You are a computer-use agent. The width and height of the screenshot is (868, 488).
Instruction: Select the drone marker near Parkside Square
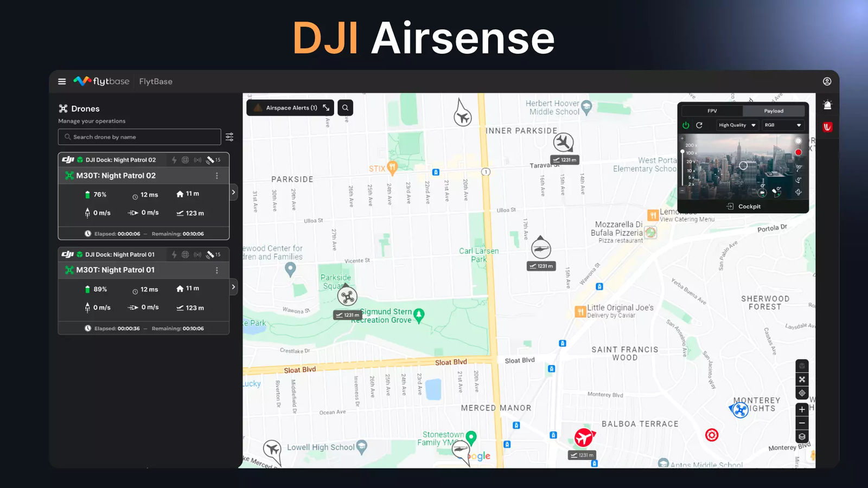click(347, 297)
